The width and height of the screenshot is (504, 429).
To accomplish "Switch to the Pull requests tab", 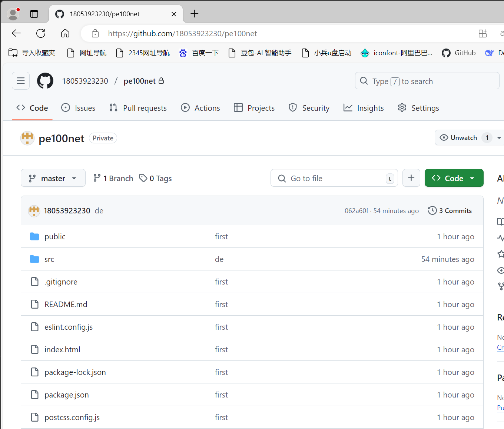I will coord(138,108).
